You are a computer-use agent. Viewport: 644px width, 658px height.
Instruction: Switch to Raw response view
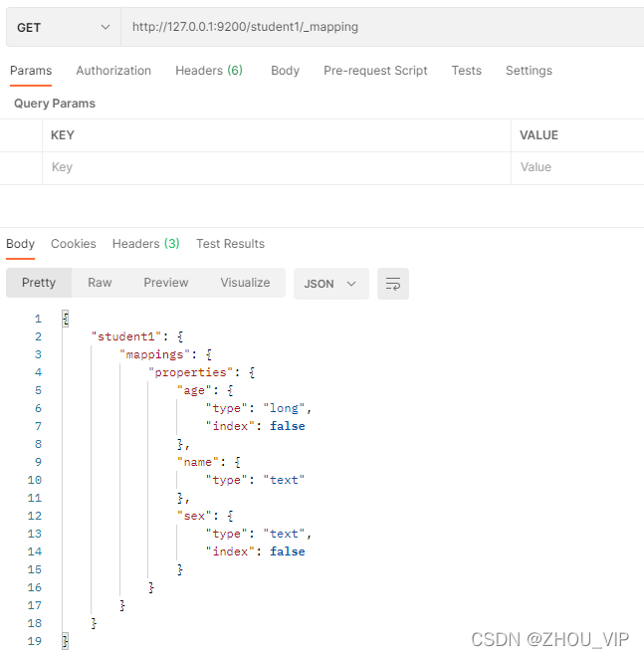pos(100,283)
